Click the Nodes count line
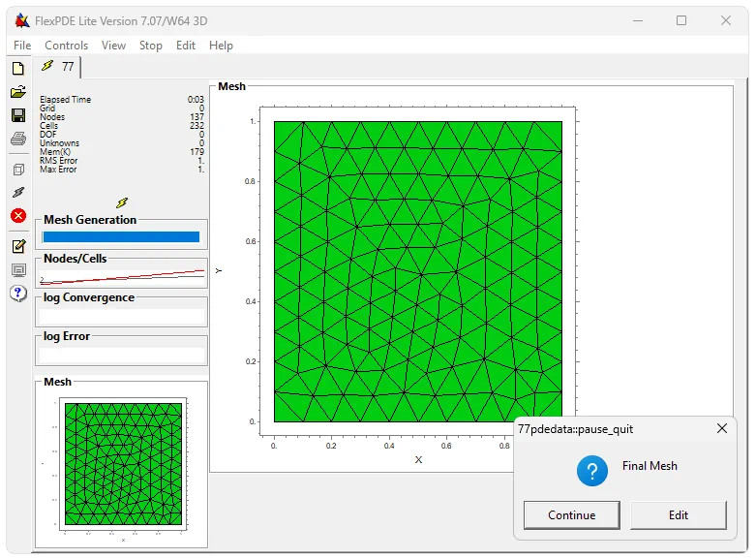 (x=122, y=117)
